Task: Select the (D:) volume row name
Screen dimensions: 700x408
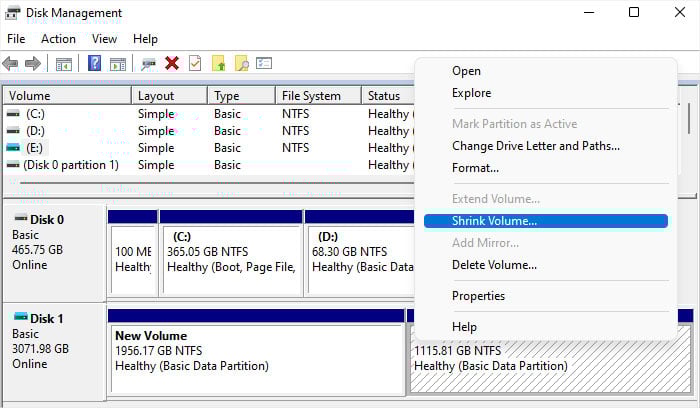Action: pos(35,131)
